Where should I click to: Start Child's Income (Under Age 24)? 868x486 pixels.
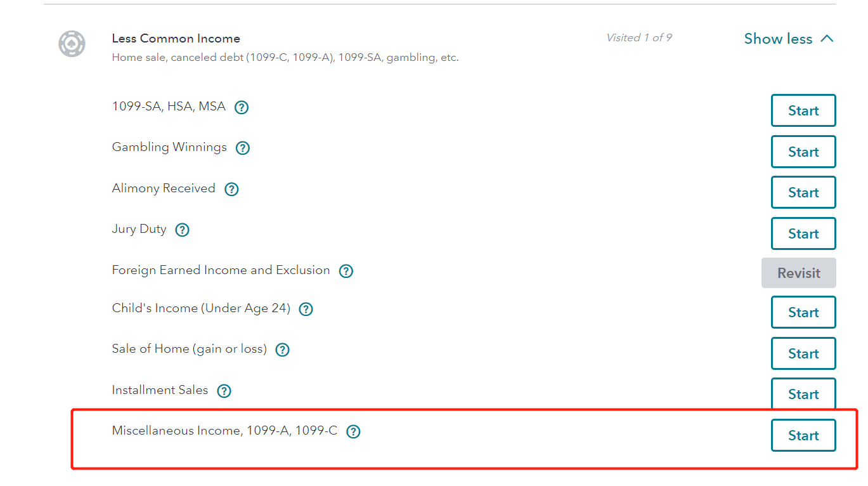pyautogui.click(x=803, y=312)
